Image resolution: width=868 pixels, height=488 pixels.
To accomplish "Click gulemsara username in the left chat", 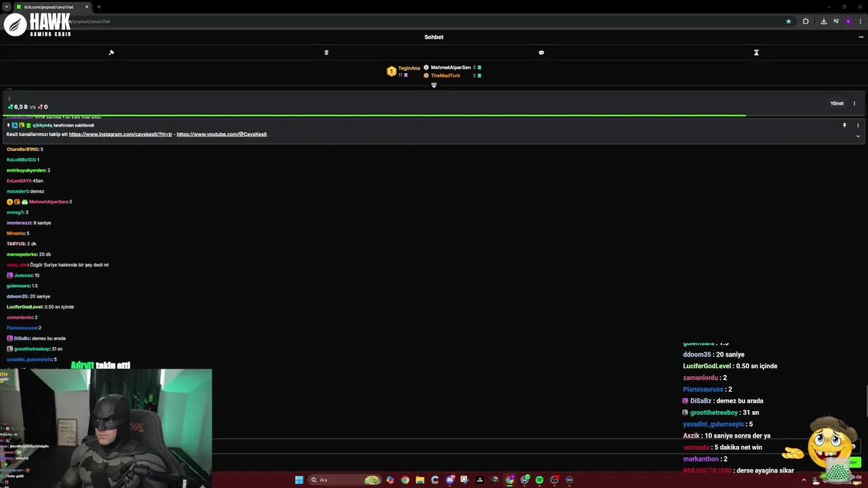I will [x=18, y=286].
